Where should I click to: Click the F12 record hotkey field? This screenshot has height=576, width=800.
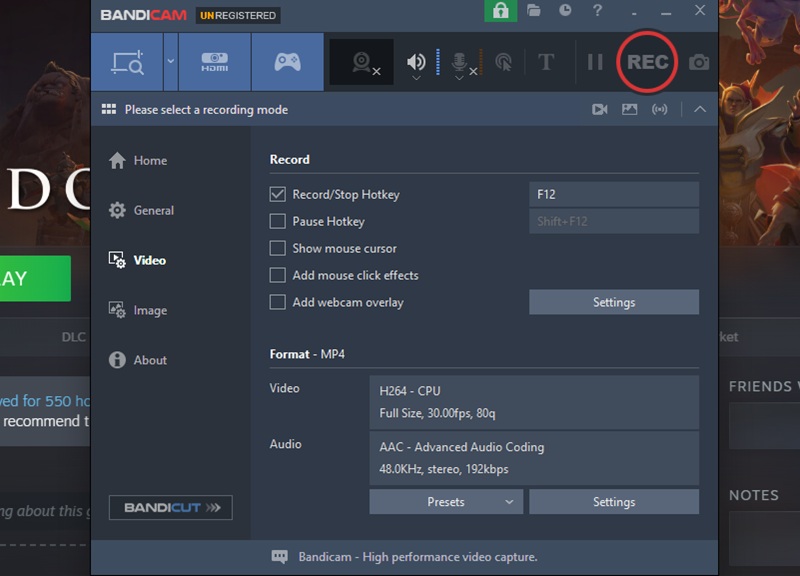click(x=614, y=194)
